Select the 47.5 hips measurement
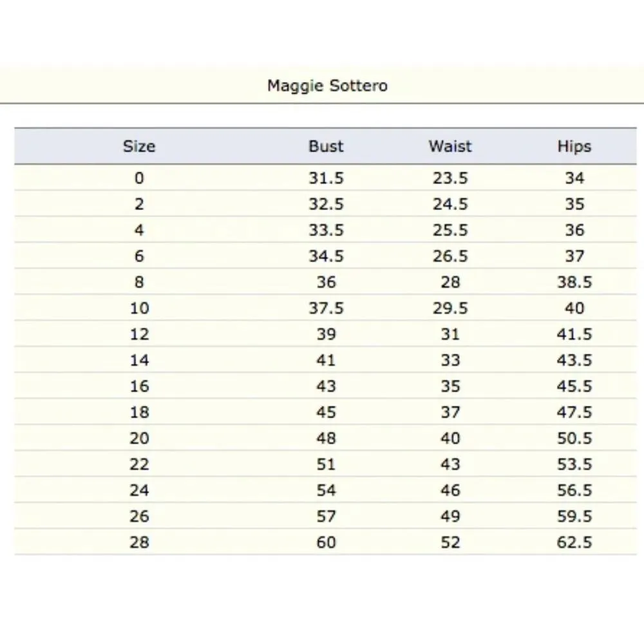644x644 pixels. click(x=574, y=412)
